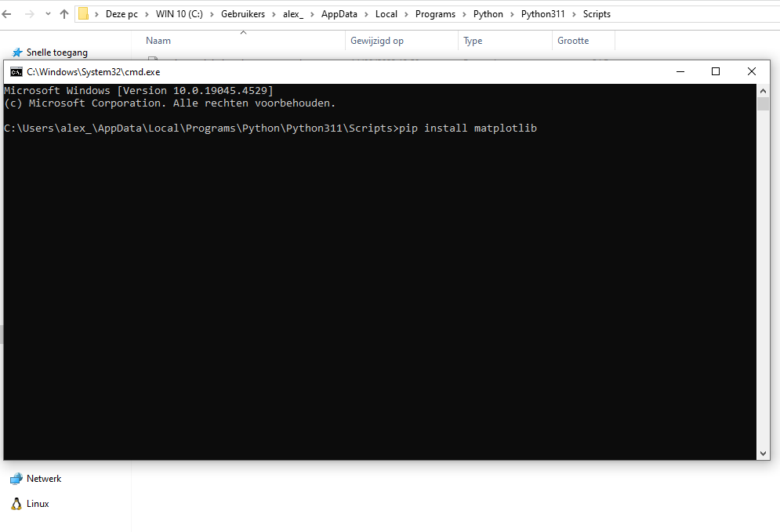
Task: Select 'Local' breadcrumb
Action: click(x=386, y=14)
